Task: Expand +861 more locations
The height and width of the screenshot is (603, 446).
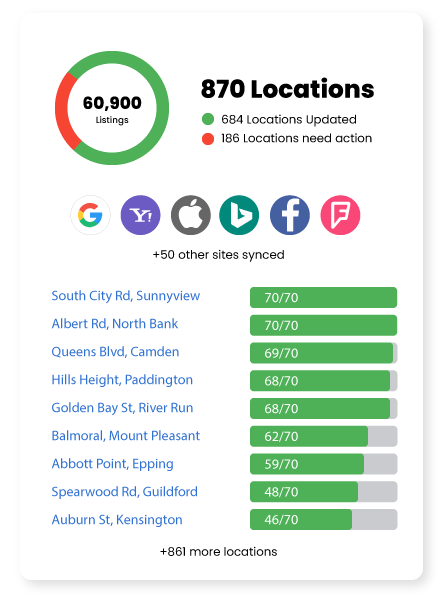Action: point(218,551)
